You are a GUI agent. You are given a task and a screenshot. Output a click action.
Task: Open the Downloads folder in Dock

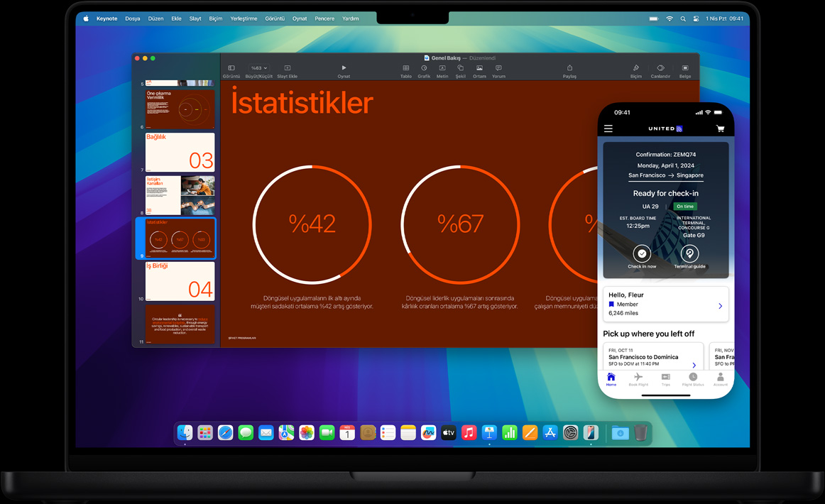click(620, 432)
